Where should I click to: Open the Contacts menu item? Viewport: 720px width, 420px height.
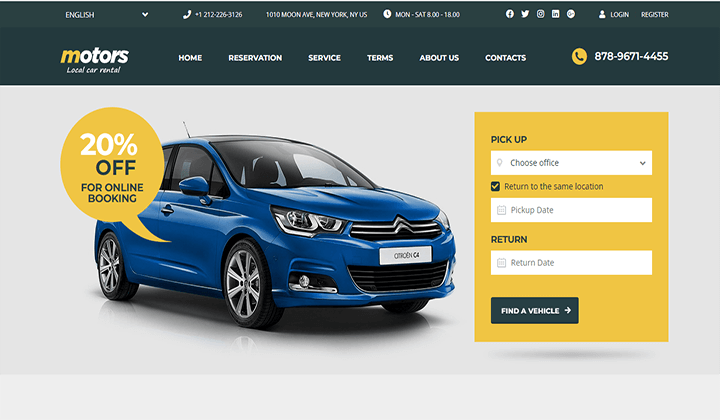(506, 58)
